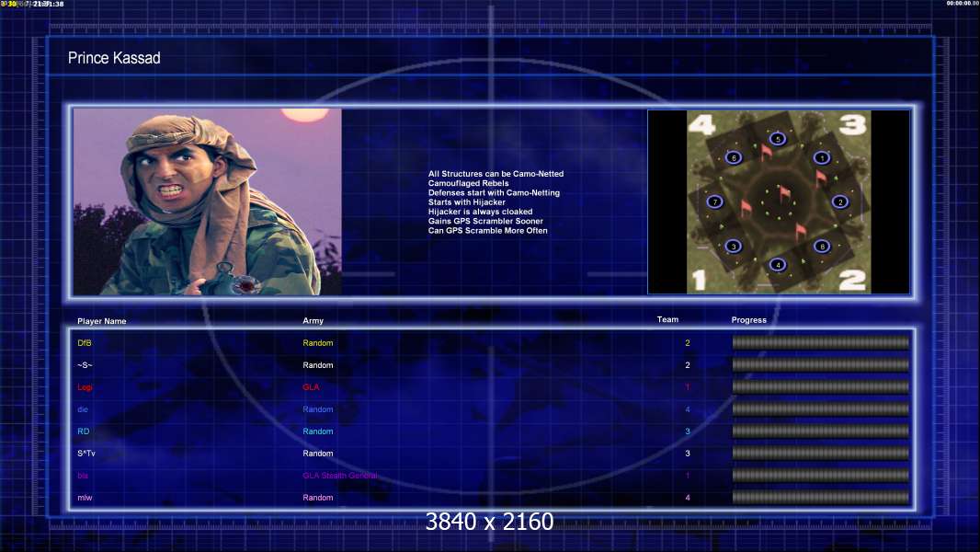Click team number in mlw's row
The image size is (980, 552).
pyautogui.click(x=688, y=498)
